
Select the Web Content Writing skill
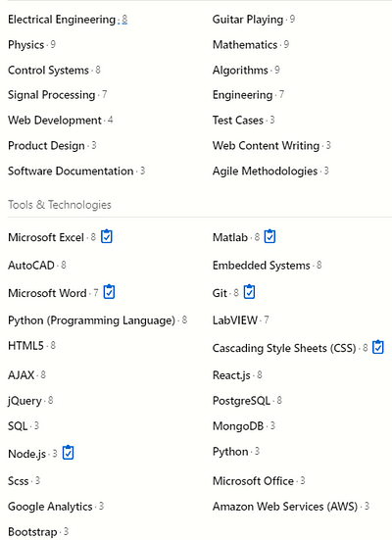click(266, 146)
